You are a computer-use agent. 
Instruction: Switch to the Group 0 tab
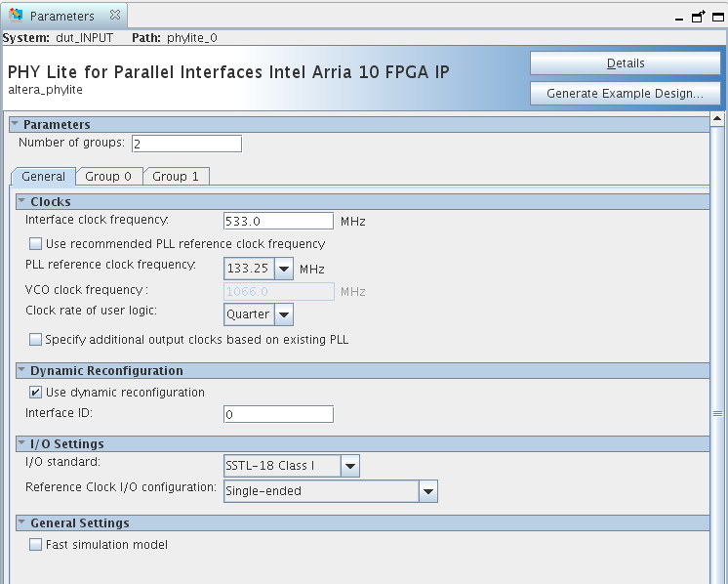point(108,177)
